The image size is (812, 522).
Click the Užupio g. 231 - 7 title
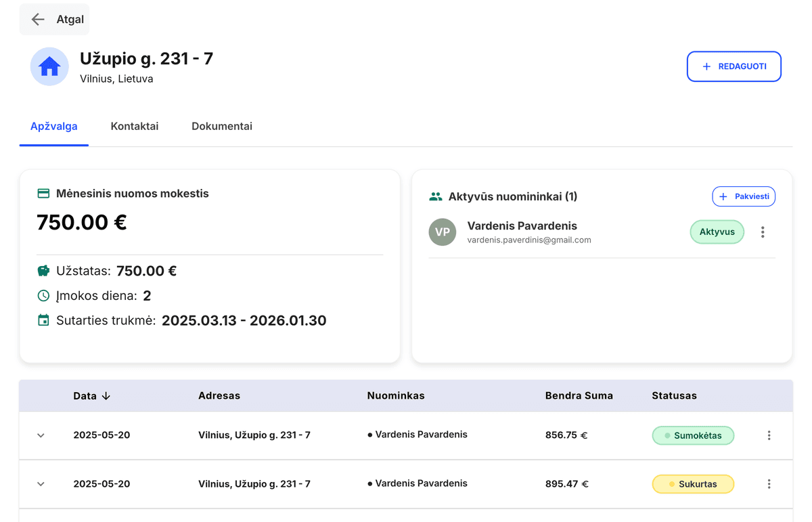point(146,59)
